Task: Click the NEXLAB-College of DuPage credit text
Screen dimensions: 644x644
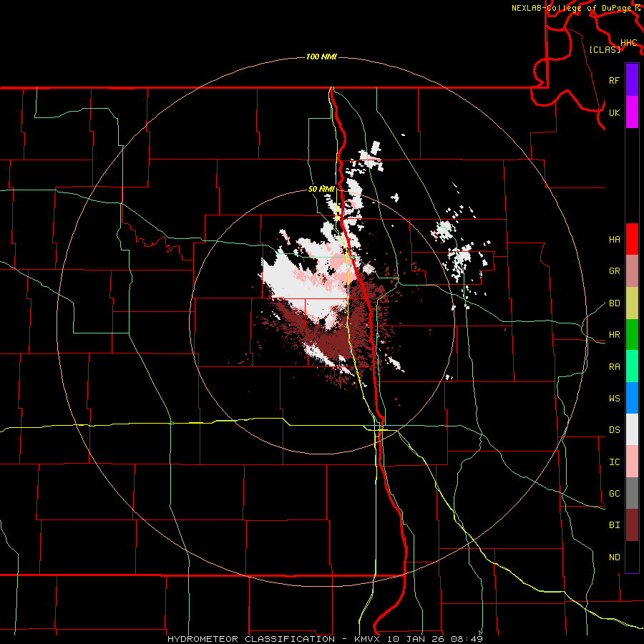Action: point(572,8)
